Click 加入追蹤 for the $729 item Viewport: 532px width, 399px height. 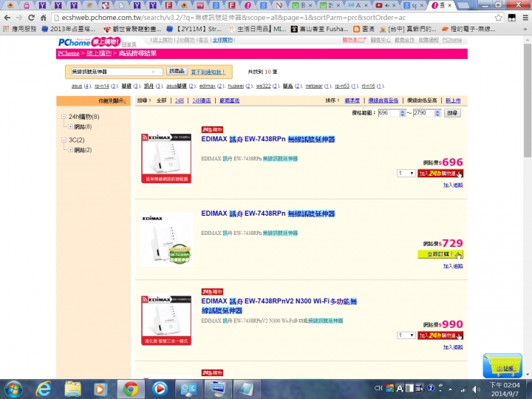pyautogui.click(x=453, y=266)
